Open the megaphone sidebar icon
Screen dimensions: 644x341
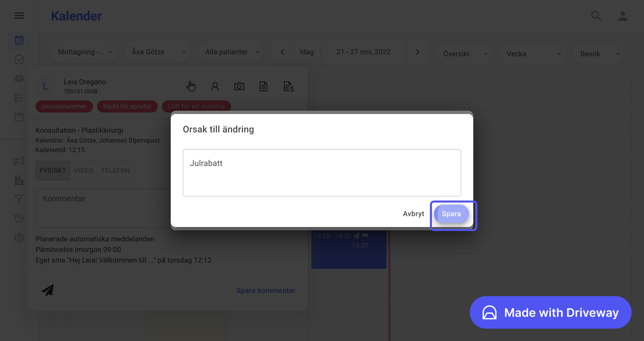[19, 161]
